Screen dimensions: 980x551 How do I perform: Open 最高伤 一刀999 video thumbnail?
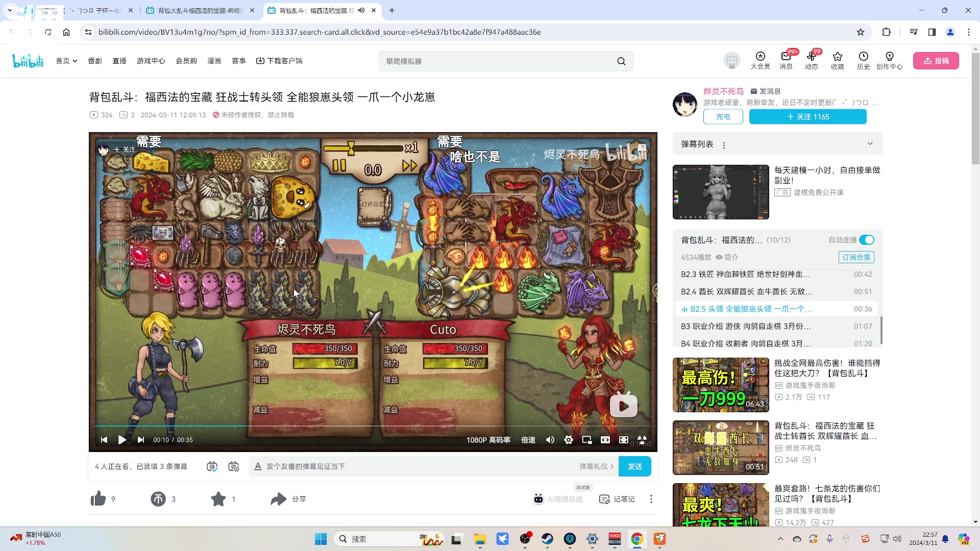[x=721, y=385]
